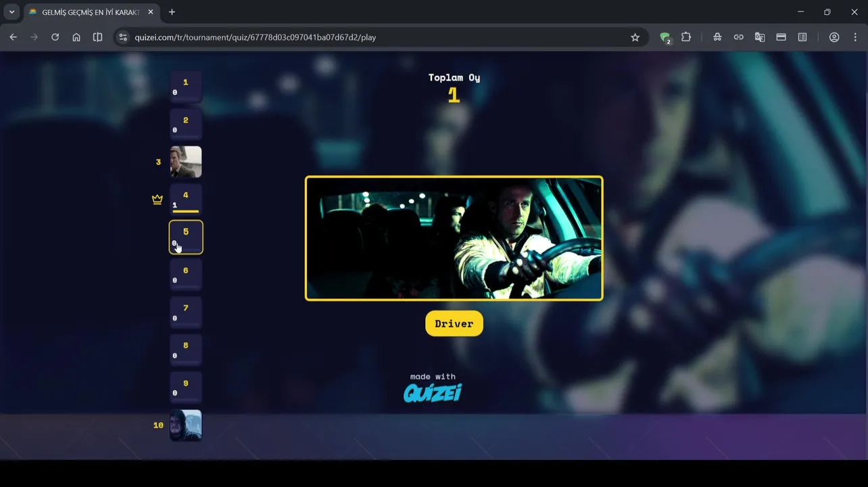Click the 'made with' text
The image size is (868, 487).
[433, 377]
